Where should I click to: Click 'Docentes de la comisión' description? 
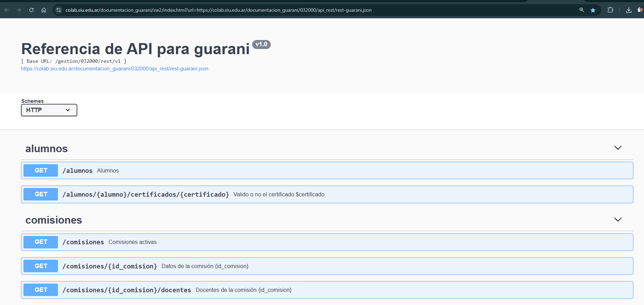(x=244, y=290)
